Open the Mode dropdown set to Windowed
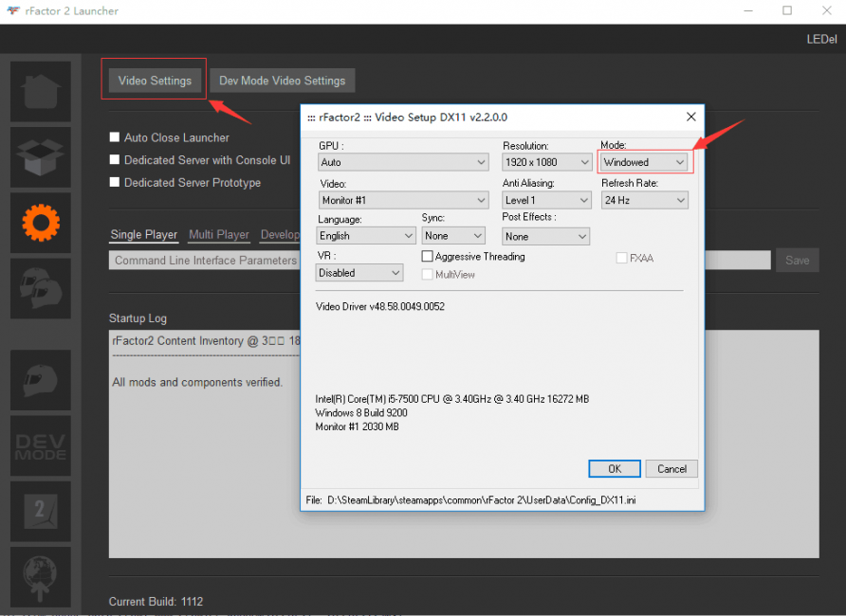The width and height of the screenshot is (846, 616). (644, 162)
